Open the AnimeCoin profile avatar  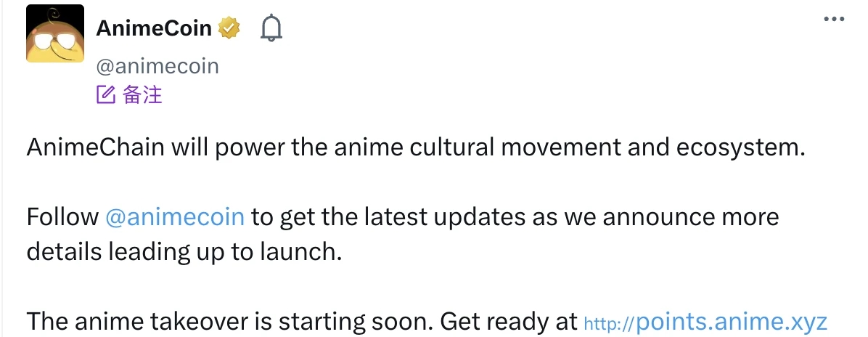click(55, 34)
